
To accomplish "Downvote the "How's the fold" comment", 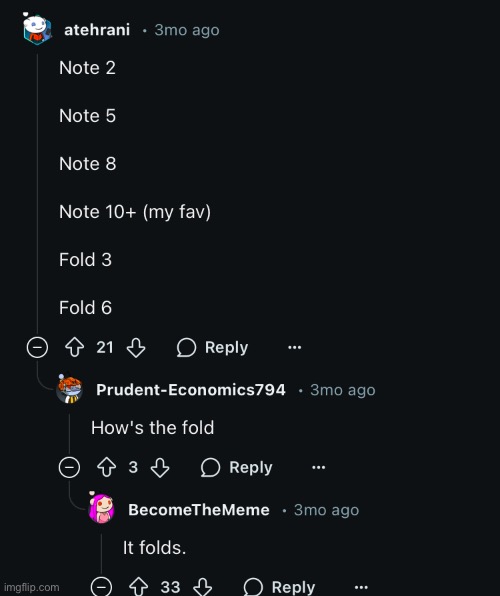I will coord(160,467).
